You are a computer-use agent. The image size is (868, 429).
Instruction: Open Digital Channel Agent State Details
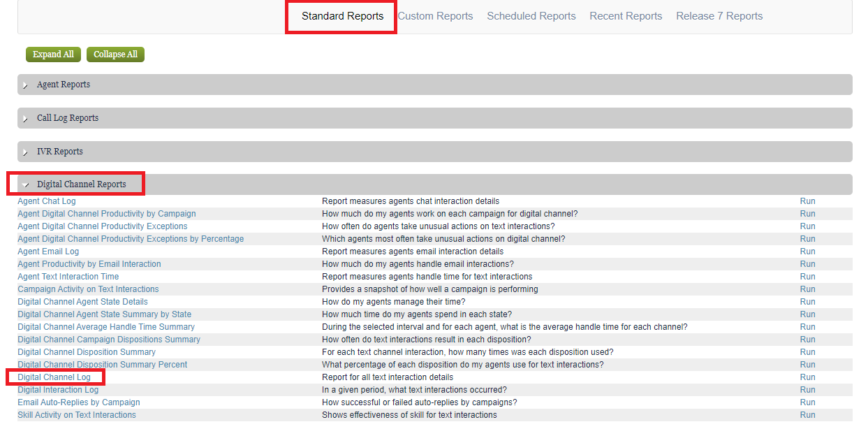click(82, 302)
